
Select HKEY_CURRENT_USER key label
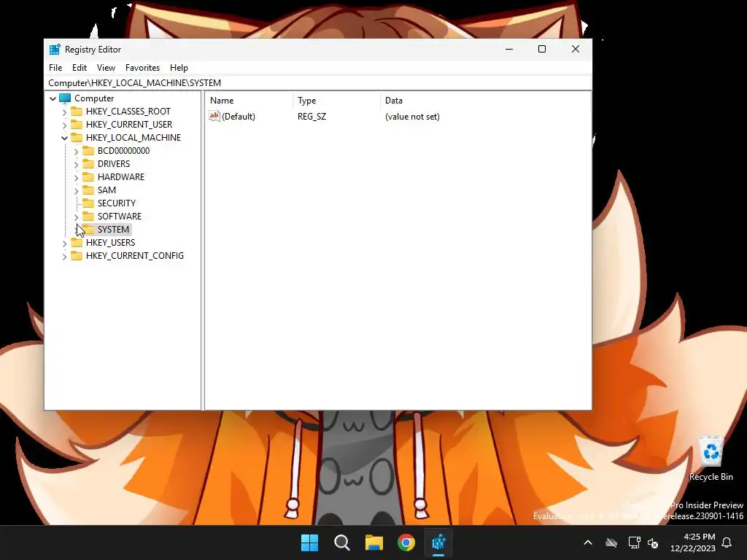click(129, 124)
